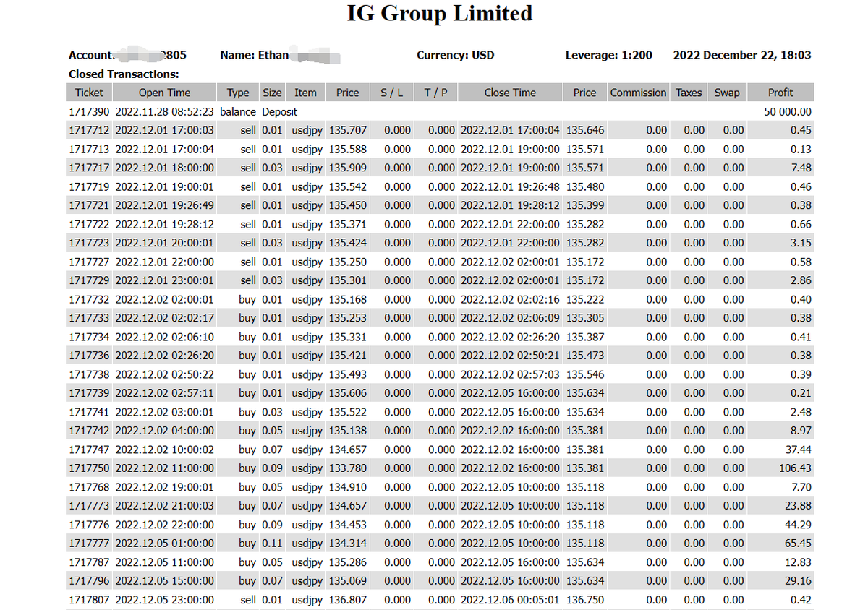Viewport: 868px width, 610px height.
Task: Click open price 135.286
Action: pyautogui.click(x=348, y=562)
